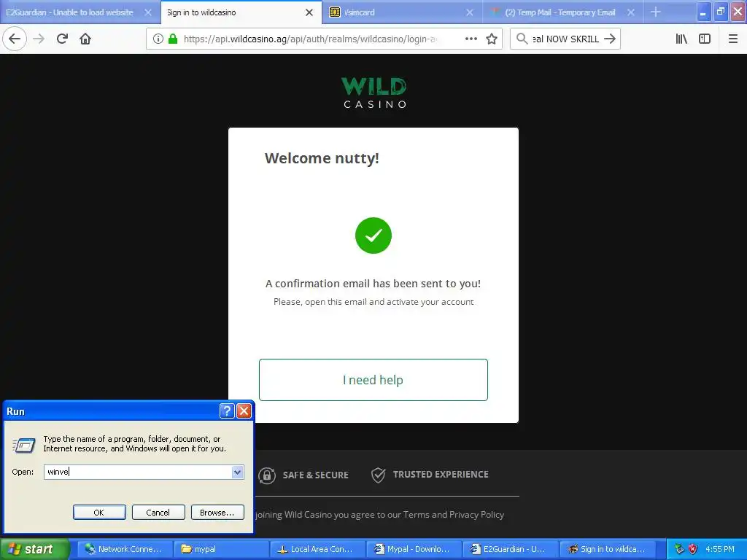Click the Trusted Experience shield icon

379,475
